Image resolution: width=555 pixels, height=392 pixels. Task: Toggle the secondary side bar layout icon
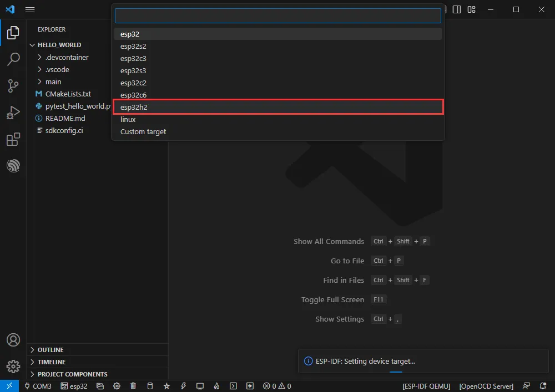click(457, 9)
